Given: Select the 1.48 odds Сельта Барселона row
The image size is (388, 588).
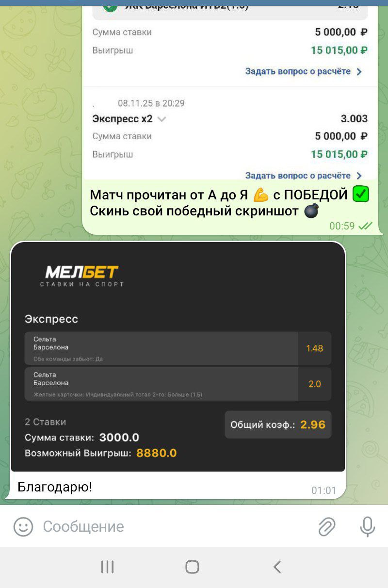Looking at the screenshot, I should (178, 348).
